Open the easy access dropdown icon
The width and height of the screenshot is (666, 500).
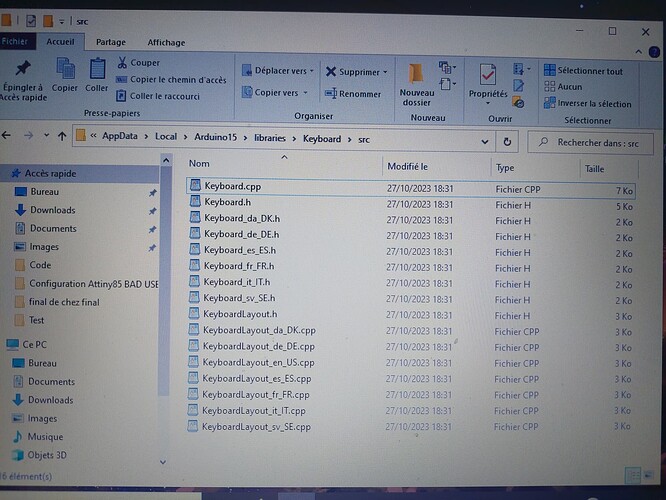tap(447, 84)
